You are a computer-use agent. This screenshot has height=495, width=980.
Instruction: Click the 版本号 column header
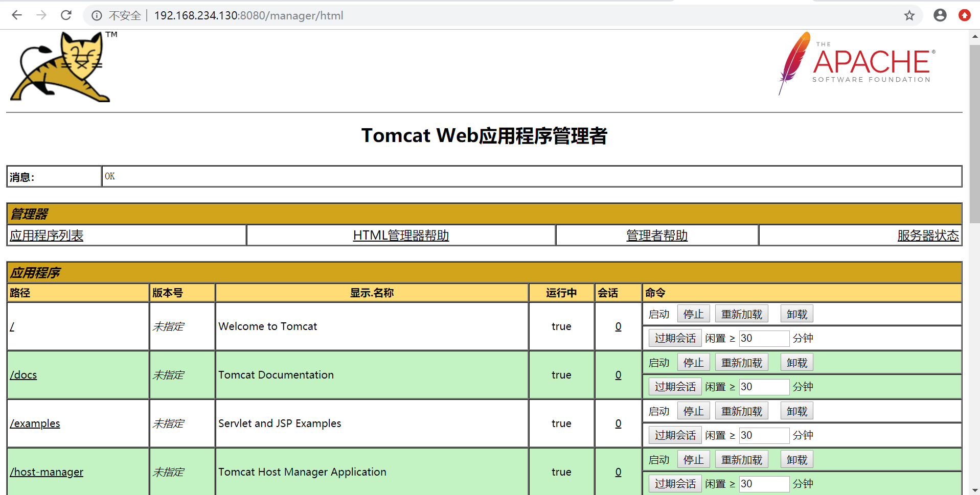coord(168,293)
